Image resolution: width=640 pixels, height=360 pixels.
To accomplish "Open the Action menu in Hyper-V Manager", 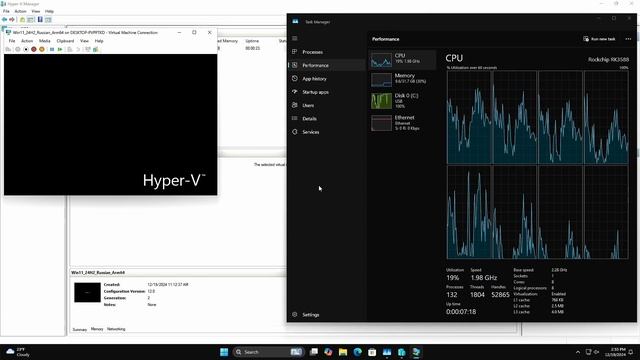I will [20, 11].
